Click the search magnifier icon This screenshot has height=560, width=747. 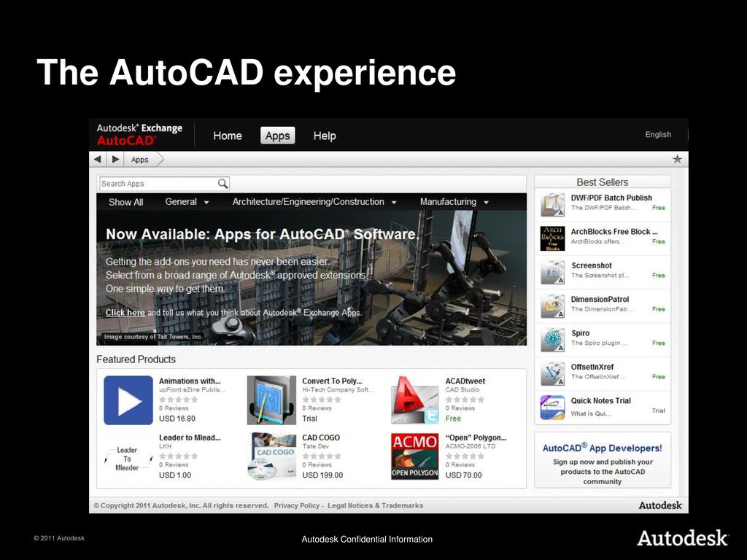[x=222, y=183]
